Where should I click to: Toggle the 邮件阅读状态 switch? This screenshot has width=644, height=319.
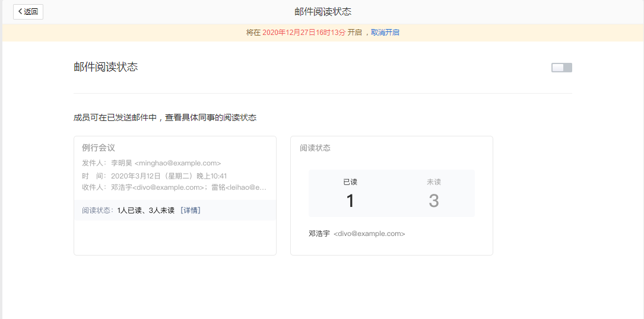tap(561, 68)
